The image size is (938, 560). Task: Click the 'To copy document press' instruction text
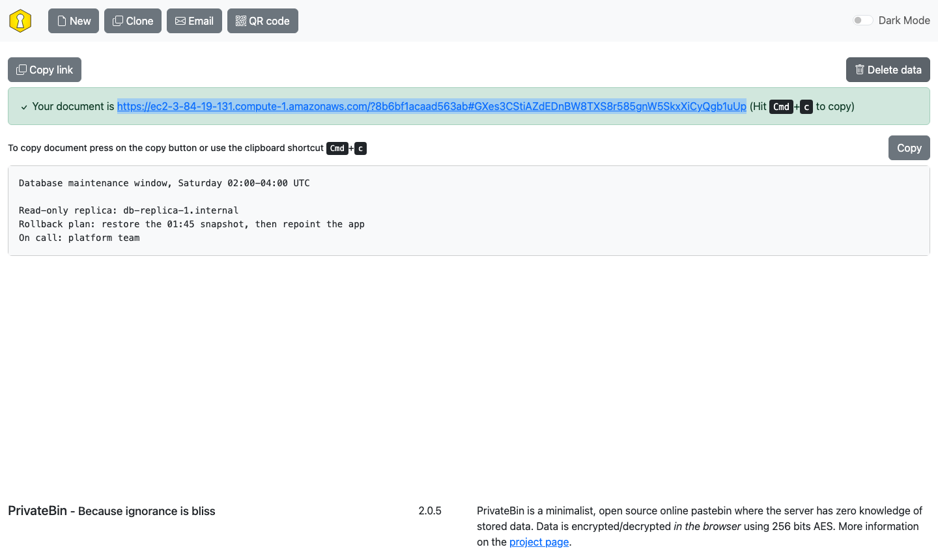[165, 148]
